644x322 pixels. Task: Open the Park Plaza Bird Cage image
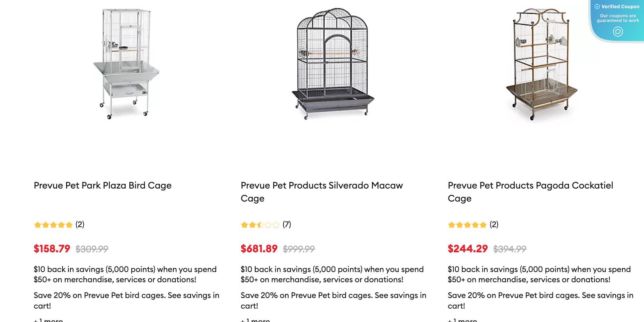click(x=126, y=63)
